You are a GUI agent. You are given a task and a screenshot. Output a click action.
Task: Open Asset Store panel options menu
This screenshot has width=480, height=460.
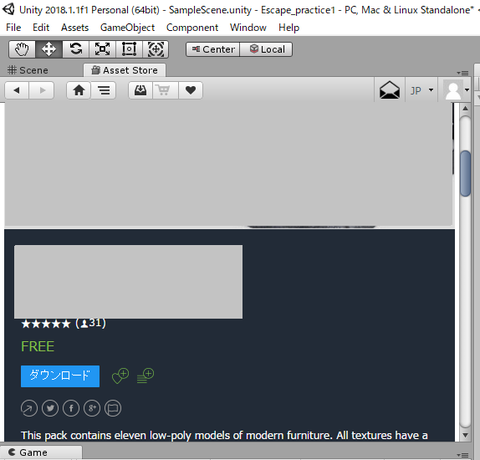click(463, 73)
